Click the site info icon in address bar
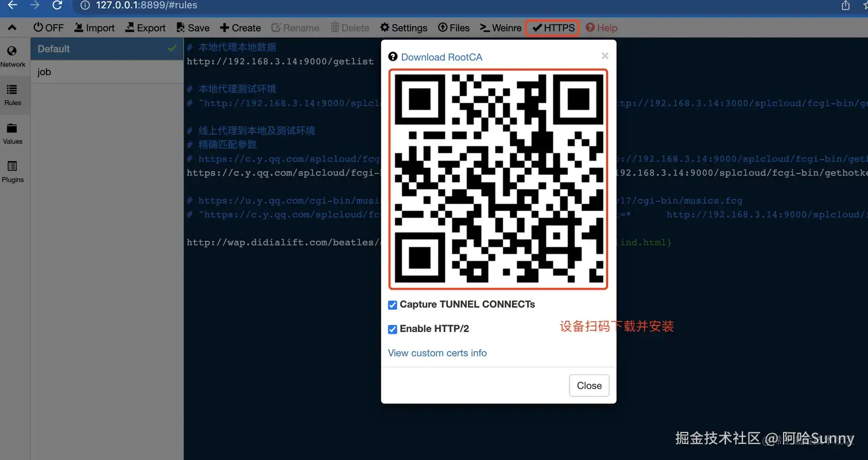 tap(85, 5)
